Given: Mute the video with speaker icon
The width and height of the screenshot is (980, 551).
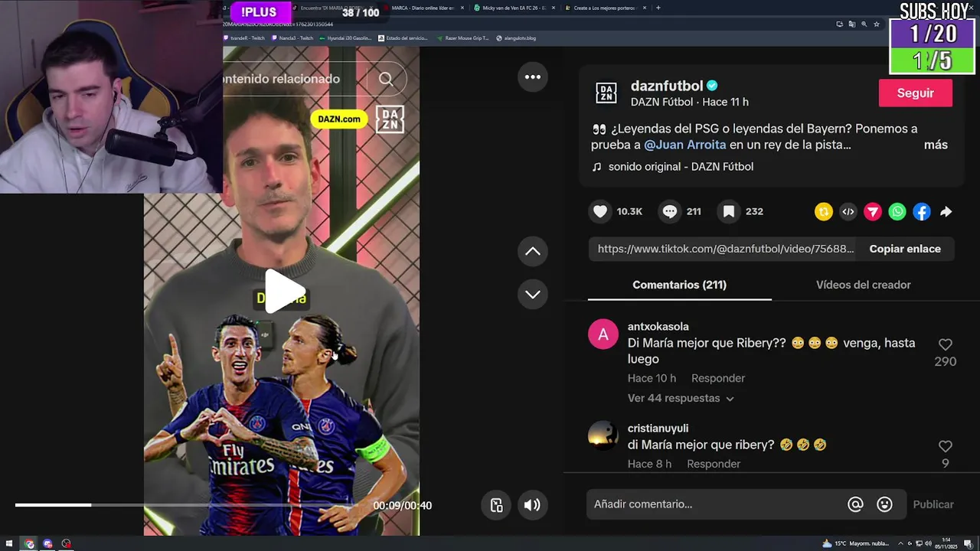Looking at the screenshot, I should point(532,504).
